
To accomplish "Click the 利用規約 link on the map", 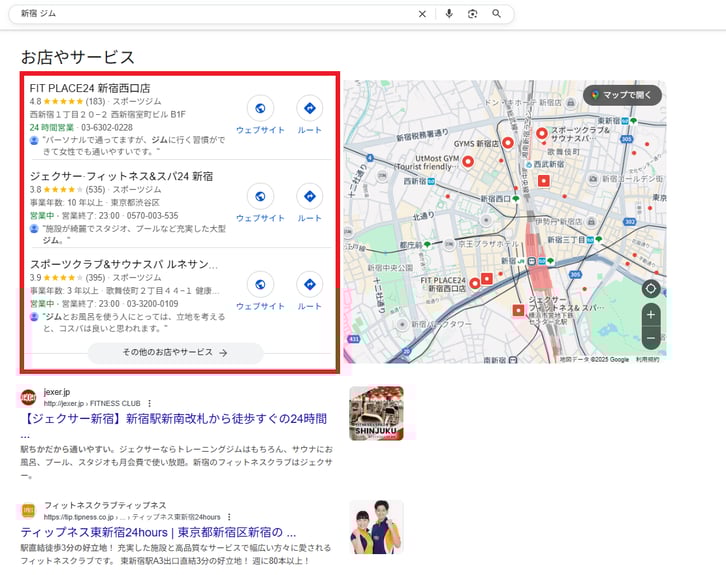I will 647,359.
